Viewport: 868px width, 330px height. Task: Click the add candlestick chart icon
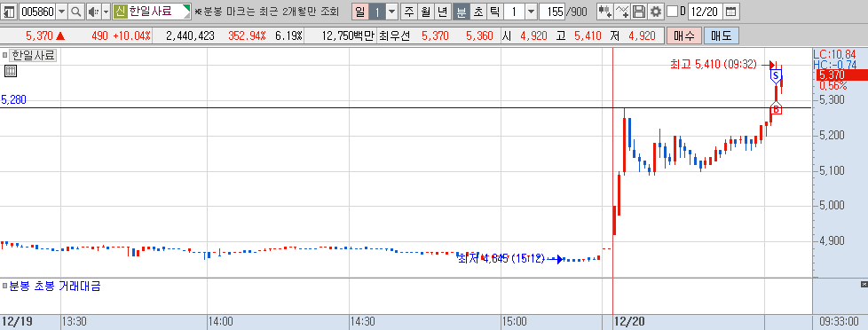pos(604,11)
